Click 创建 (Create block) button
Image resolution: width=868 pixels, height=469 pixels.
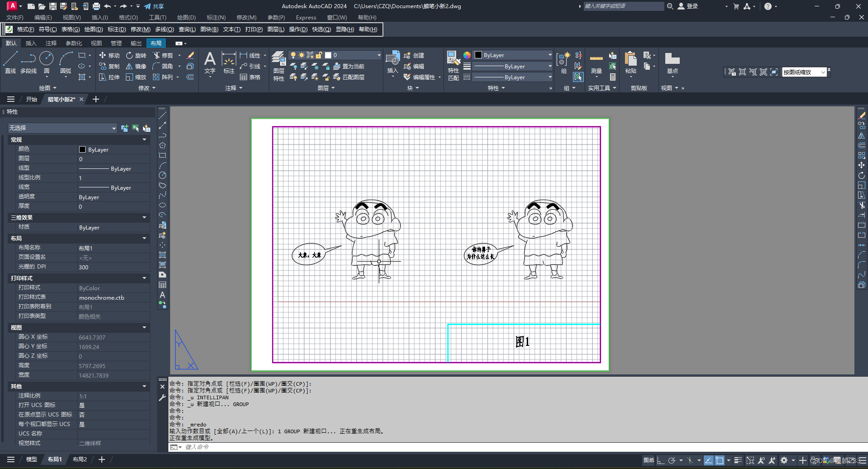[x=414, y=55]
